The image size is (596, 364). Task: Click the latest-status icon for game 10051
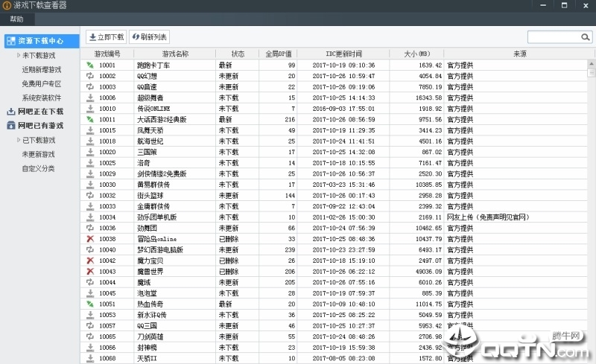(x=89, y=304)
